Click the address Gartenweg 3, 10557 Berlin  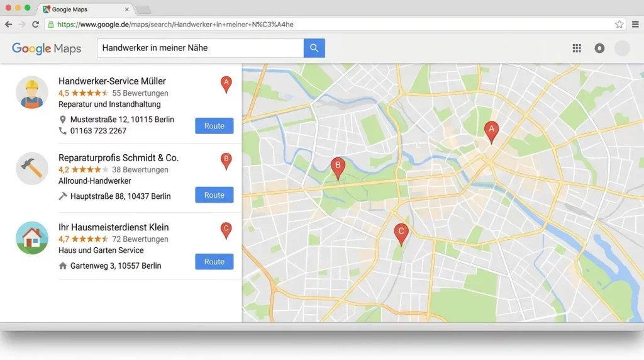coord(116,266)
